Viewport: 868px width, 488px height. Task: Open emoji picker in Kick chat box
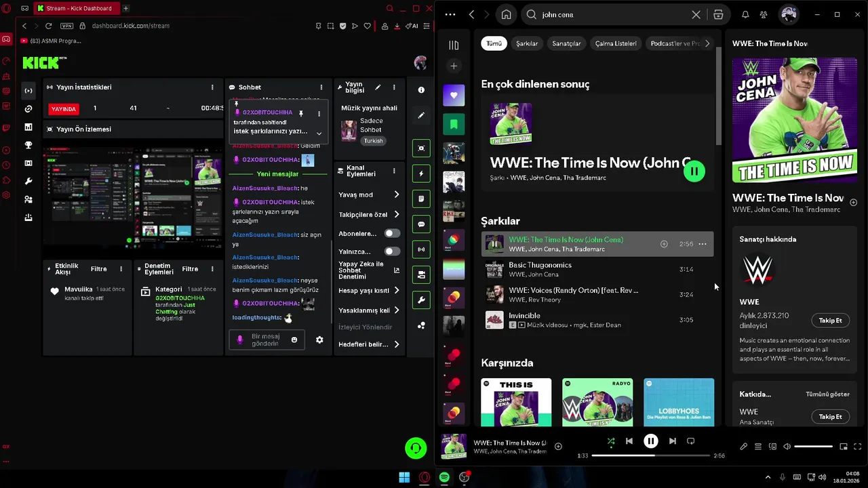(x=294, y=340)
